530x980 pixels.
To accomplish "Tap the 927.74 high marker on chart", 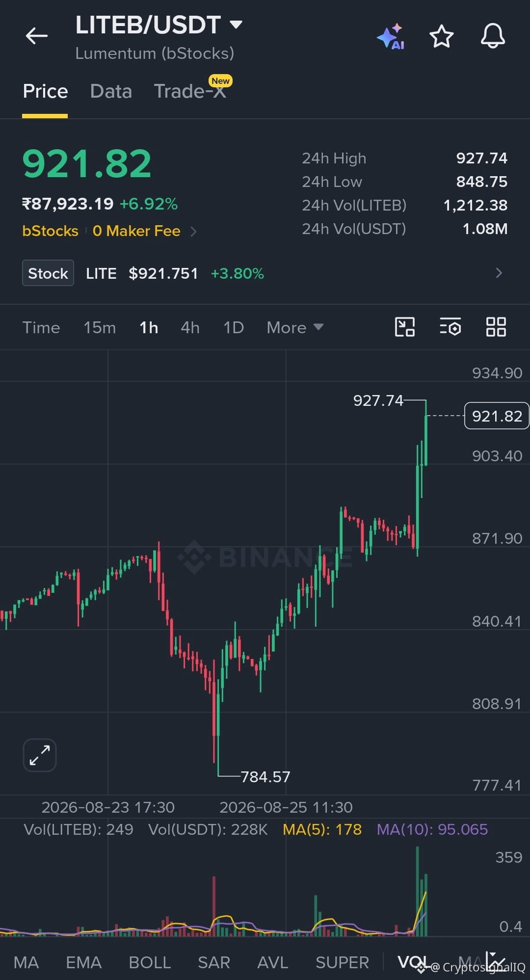I will [378, 400].
